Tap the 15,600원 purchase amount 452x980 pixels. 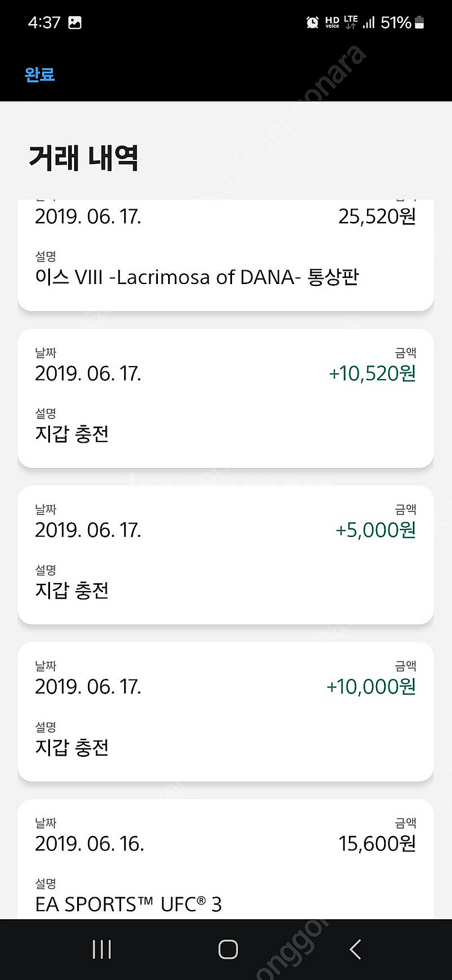coord(377,843)
